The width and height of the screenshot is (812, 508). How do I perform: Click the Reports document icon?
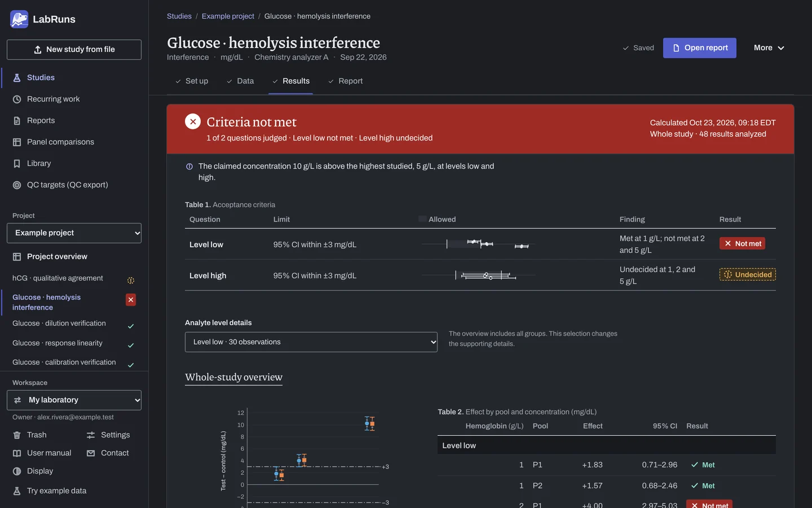tap(17, 121)
